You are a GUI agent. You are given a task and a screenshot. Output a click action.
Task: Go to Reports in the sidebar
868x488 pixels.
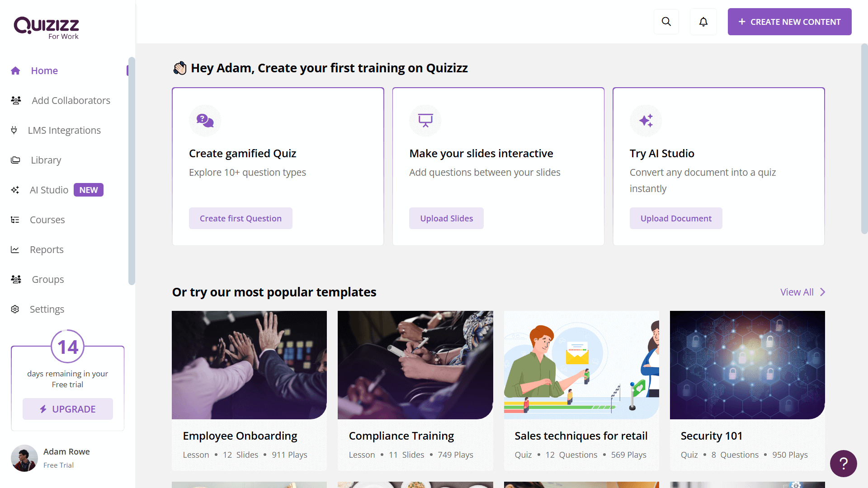[x=47, y=249]
